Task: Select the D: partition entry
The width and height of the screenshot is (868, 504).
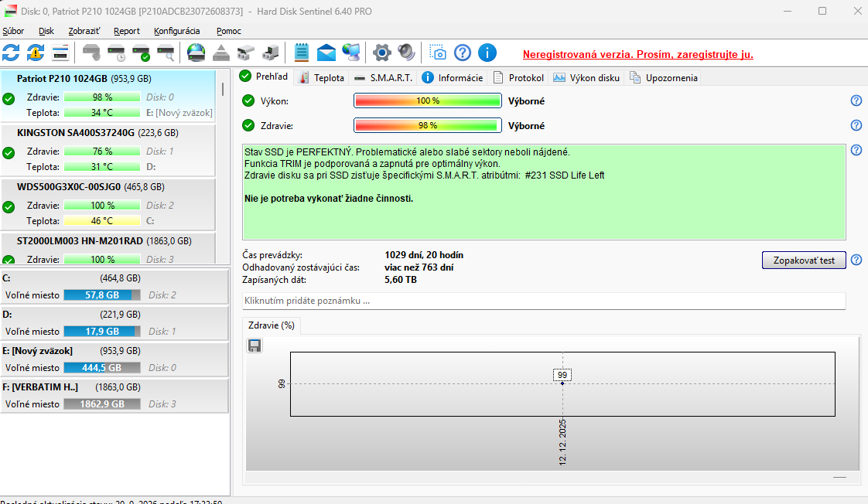Action: (x=114, y=323)
